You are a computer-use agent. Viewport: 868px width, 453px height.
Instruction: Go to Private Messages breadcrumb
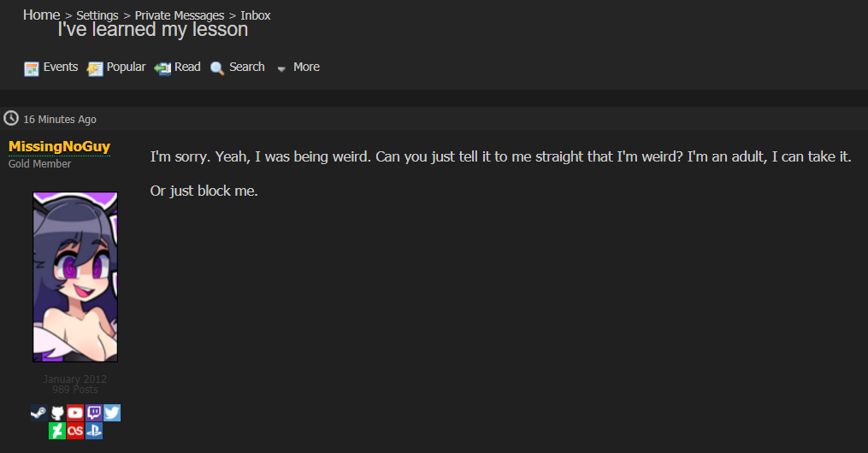(x=180, y=15)
